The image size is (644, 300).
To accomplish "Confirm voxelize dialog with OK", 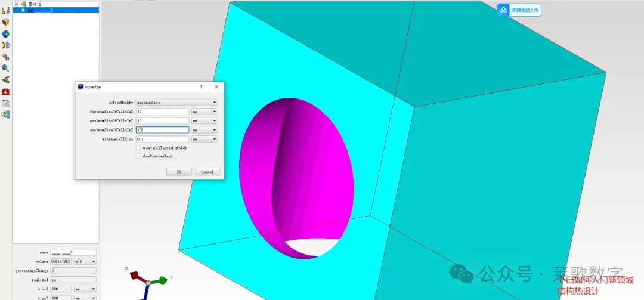I will (179, 172).
